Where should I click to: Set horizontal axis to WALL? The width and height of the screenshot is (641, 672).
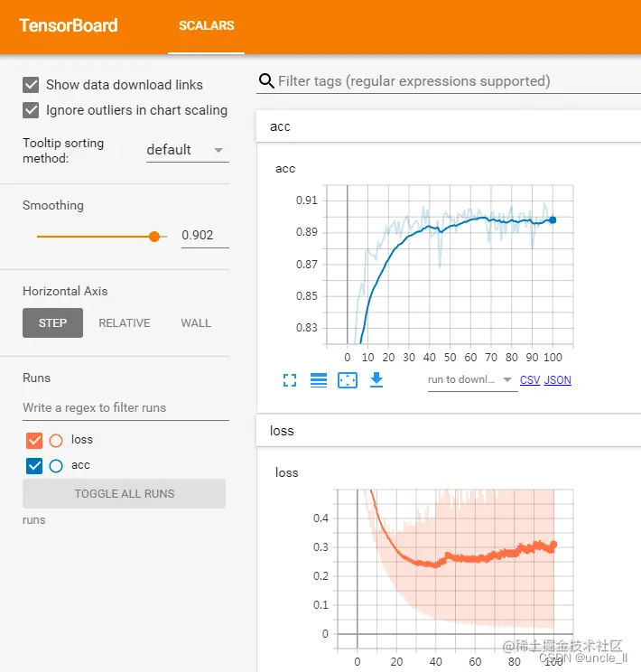click(x=196, y=322)
